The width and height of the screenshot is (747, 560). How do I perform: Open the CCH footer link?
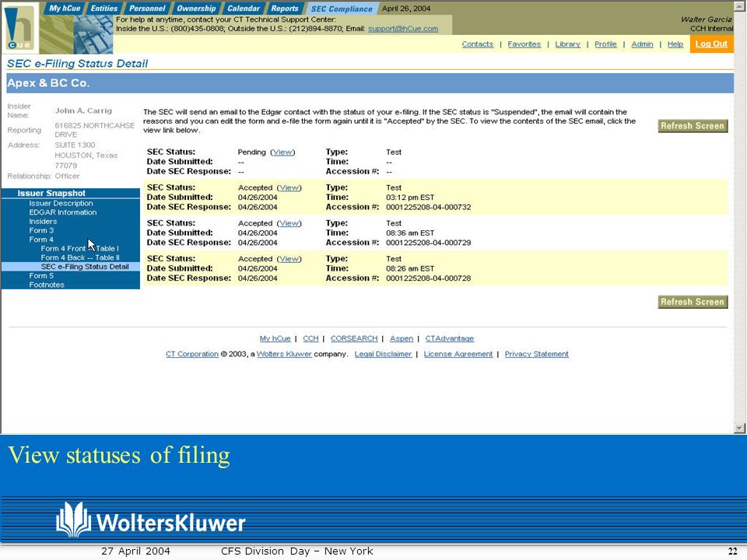pos(310,338)
